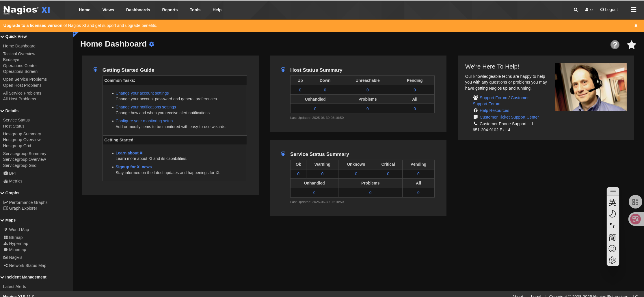
Task: Open BBmap
Action: (x=13, y=237)
